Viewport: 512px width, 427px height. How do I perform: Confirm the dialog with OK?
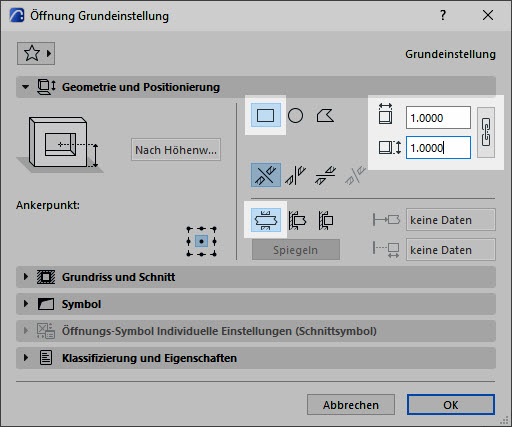tap(451, 405)
